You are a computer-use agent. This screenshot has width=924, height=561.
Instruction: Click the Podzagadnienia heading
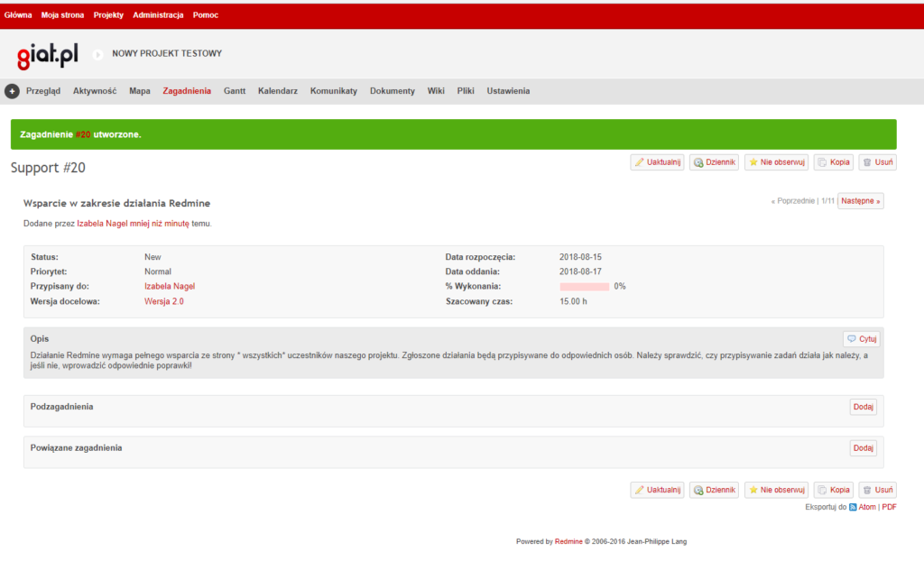(62, 407)
